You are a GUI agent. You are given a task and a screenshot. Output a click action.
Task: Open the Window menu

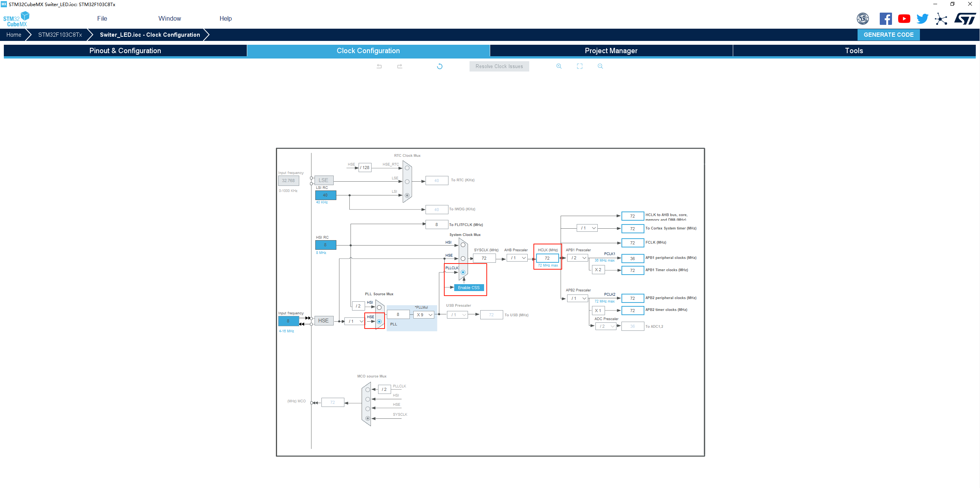[x=170, y=18]
